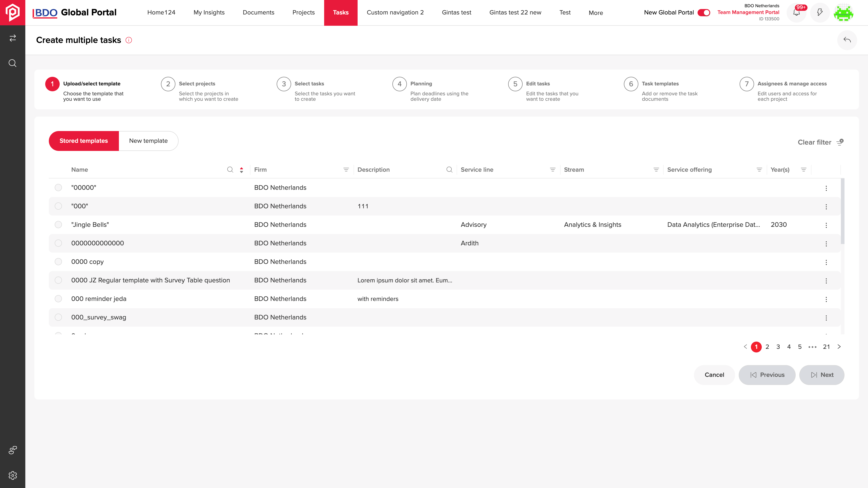Open the Firm column filter
868x488 pixels.
346,170
